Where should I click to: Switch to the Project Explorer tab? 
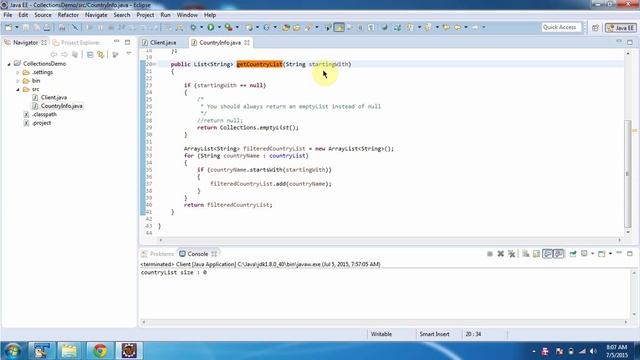76,42
